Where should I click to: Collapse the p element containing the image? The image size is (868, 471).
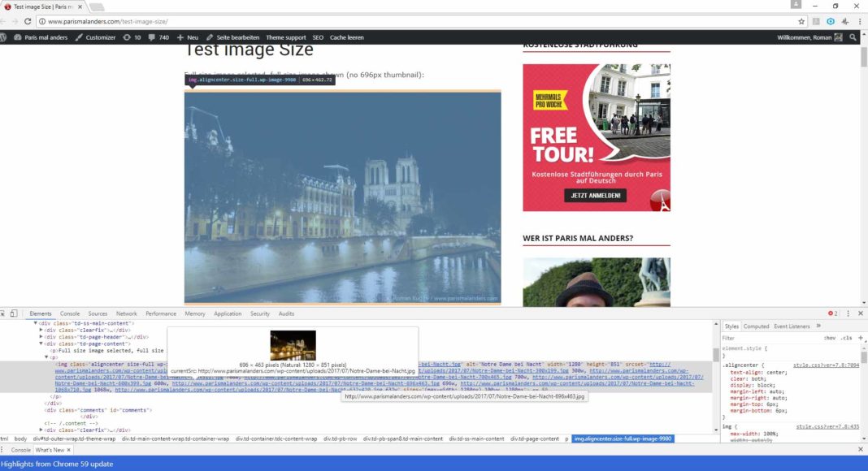click(x=46, y=357)
